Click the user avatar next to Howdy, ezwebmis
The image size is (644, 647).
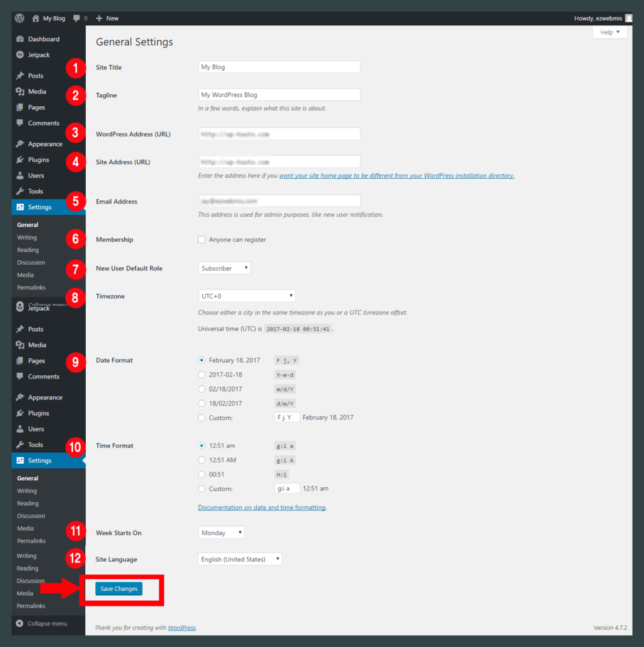tap(628, 18)
